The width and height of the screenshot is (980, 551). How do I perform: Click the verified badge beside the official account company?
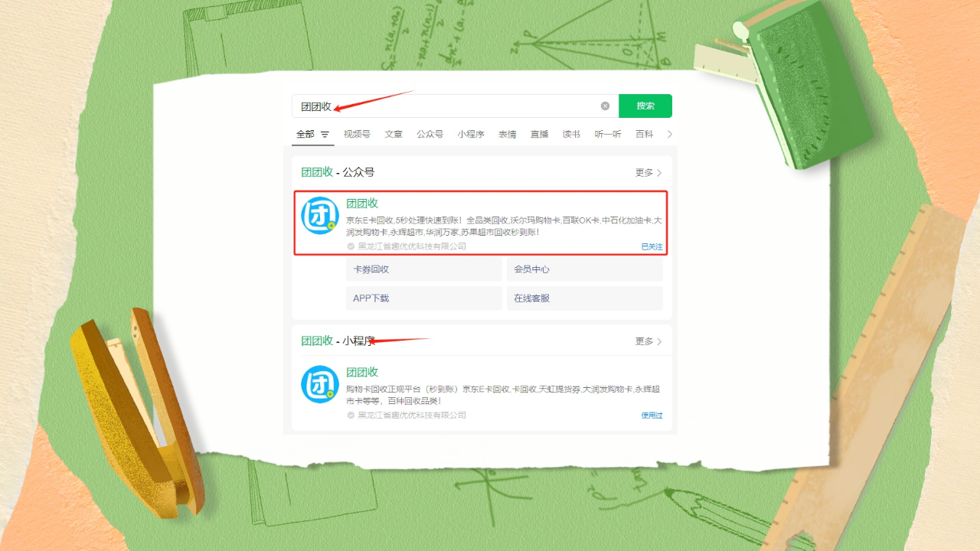351,246
